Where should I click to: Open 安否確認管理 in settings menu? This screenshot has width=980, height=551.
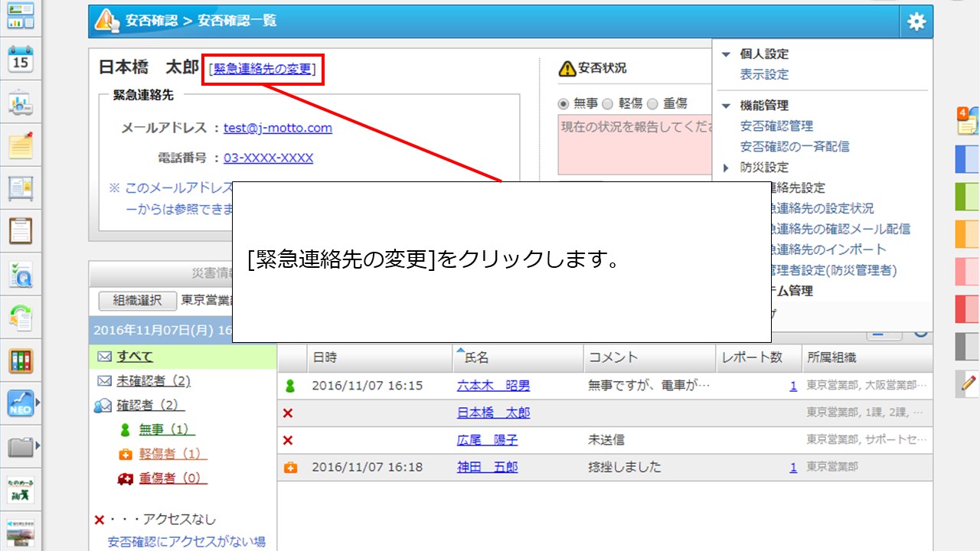tap(776, 126)
